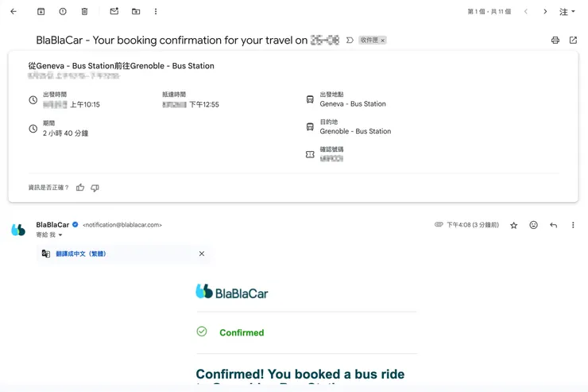Image resolution: width=588 pixels, height=392 pixels.
Task: Mark trip info as correct (thumbs up)
Action: pos(80,188)
